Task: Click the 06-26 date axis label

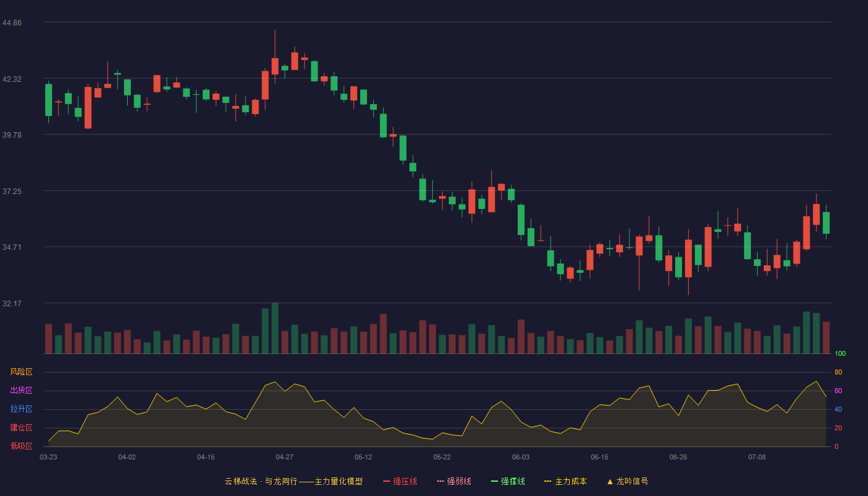Action: [678, 457]
